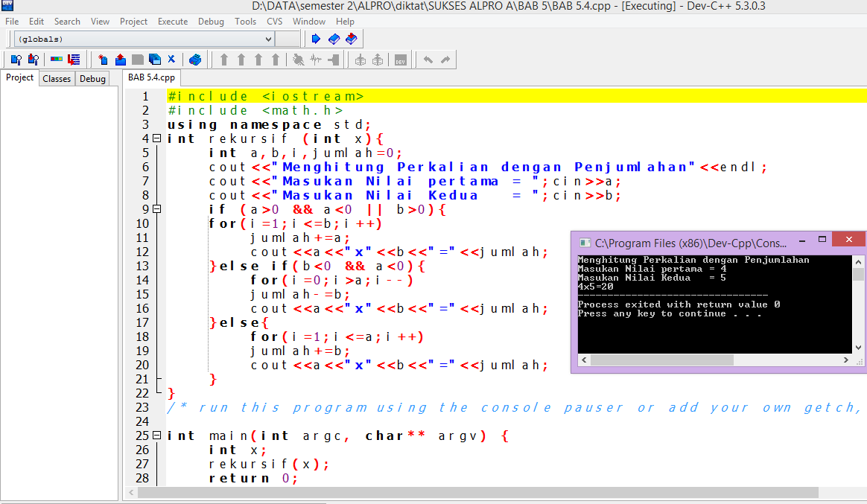Open the Tools menu
867x504 pixels.
[245, 22]
